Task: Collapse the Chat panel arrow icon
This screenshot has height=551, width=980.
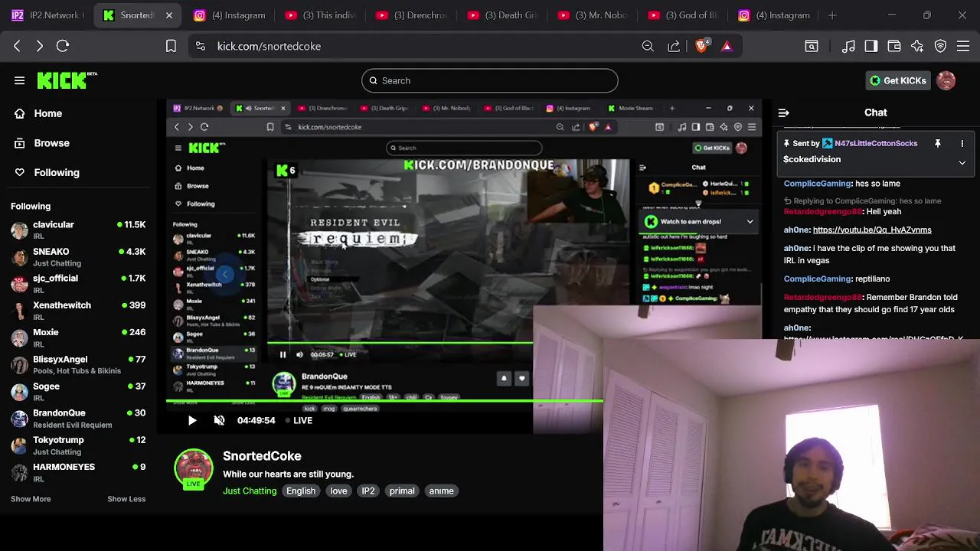Action: coord(783,112)
